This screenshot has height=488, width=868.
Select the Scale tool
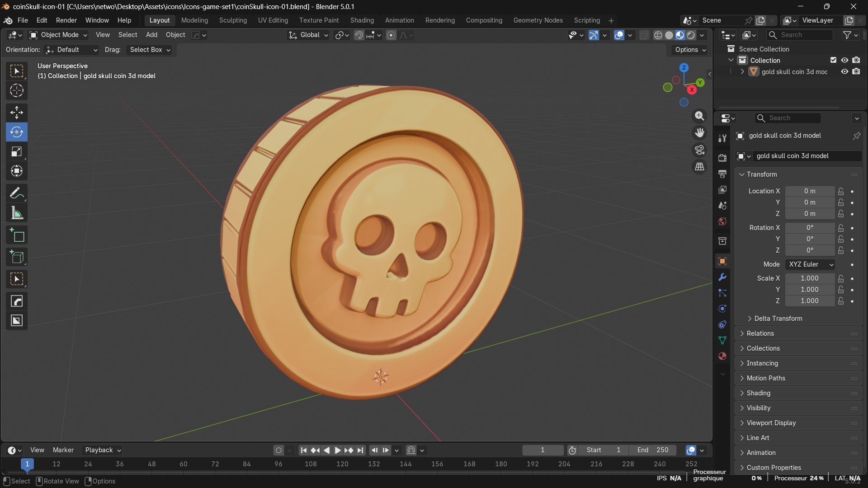click(x=17, y=151)
